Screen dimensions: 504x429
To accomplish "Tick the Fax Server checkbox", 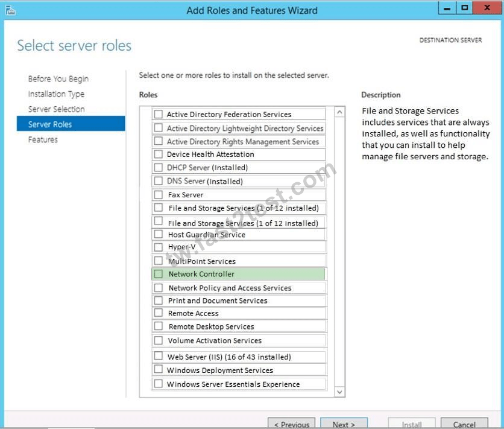I will point(159,194).
